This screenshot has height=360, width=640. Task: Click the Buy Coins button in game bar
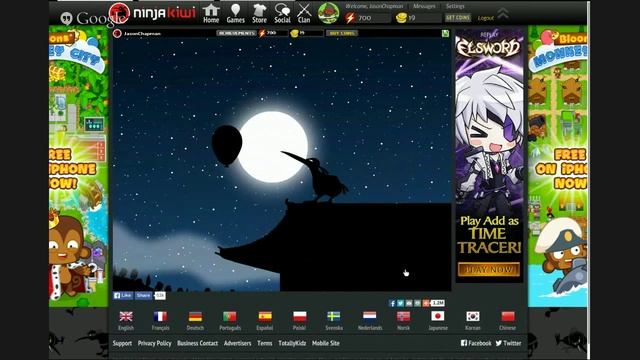(x=342, y=33)
